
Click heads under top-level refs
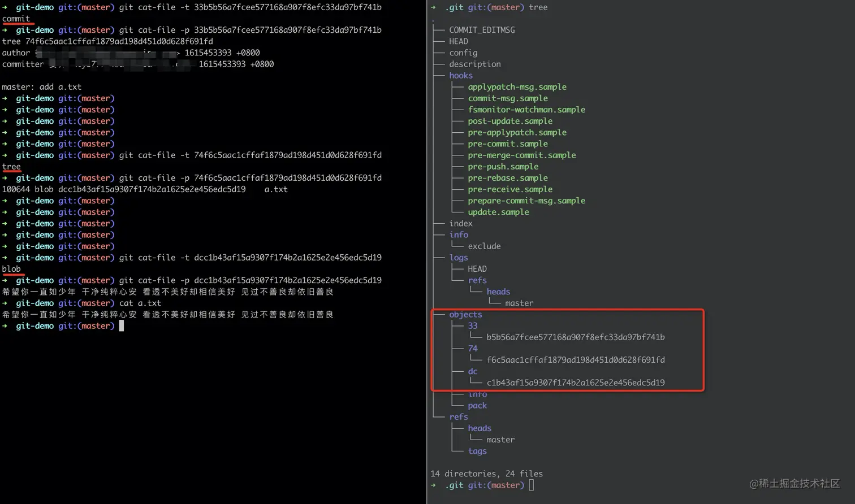tap(480, 428)
